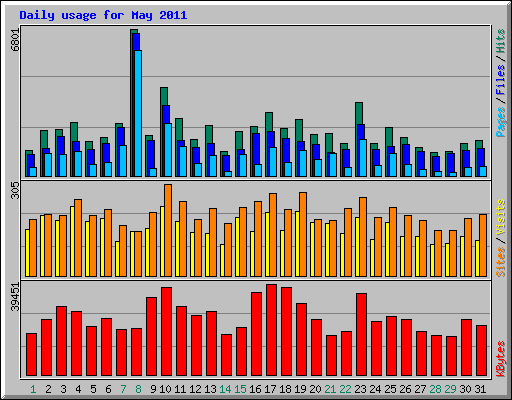Click day 1 on the x-axis

[33, 389]
